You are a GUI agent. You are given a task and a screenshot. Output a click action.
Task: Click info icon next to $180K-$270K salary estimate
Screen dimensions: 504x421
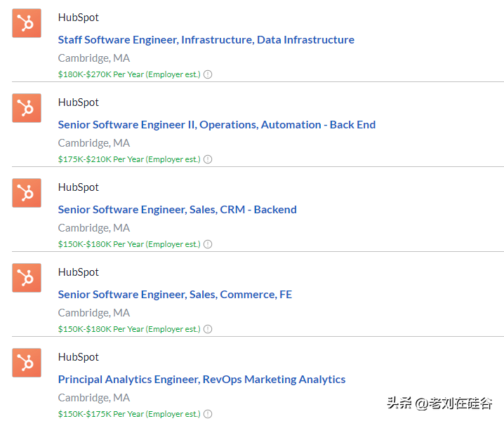[208, 74]
